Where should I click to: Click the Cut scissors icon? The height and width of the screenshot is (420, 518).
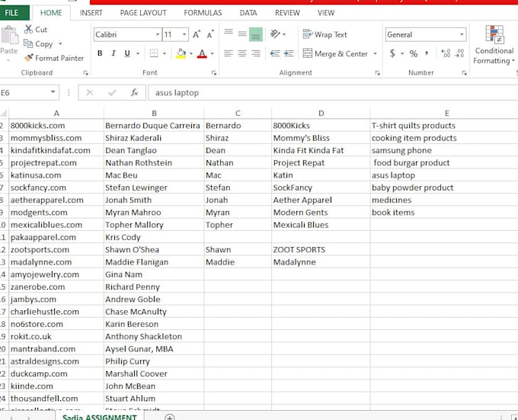[x=28, y=30]
